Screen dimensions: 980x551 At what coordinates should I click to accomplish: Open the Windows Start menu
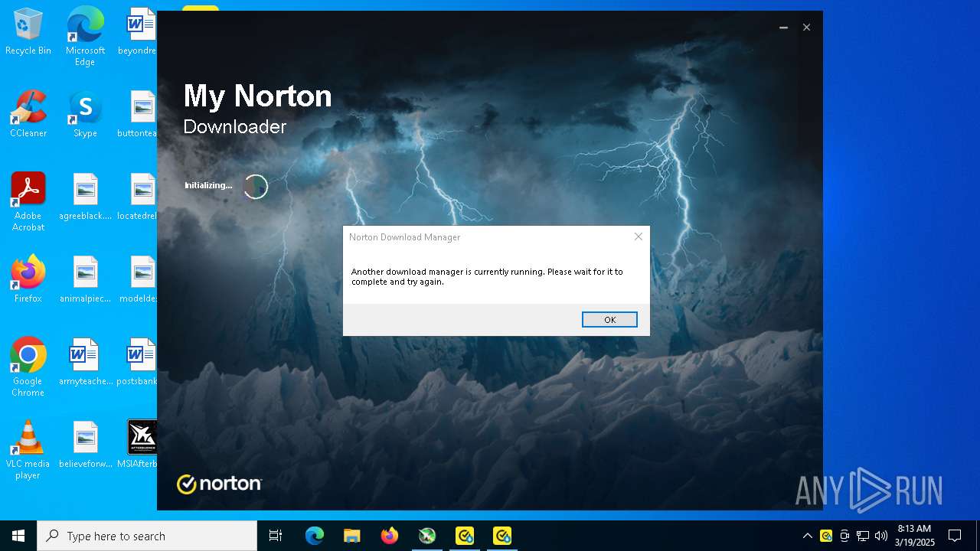click(18, 536)
